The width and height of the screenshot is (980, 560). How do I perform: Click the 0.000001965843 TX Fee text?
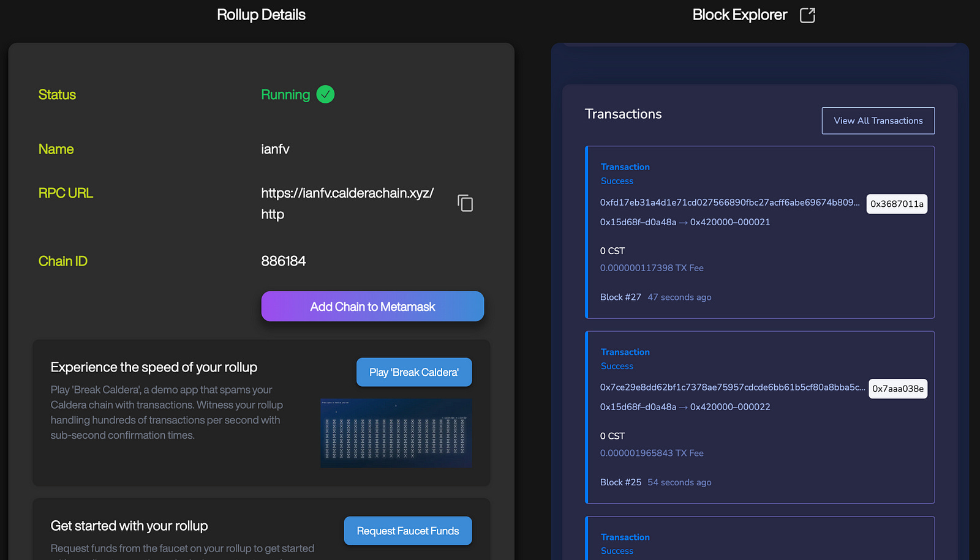(652, 453)
